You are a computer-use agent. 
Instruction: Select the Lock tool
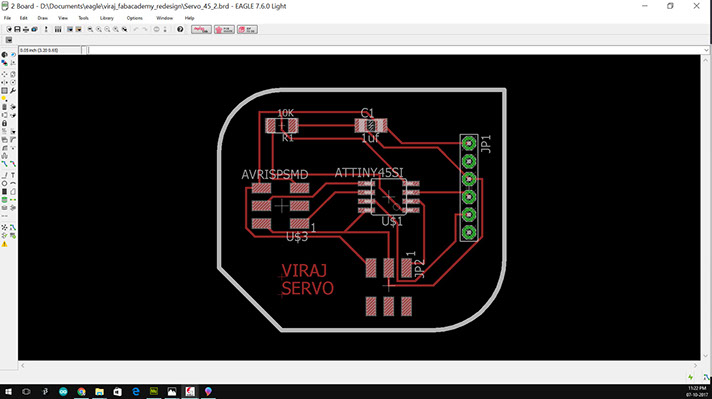pyautogui.click(x=5, y=123)
